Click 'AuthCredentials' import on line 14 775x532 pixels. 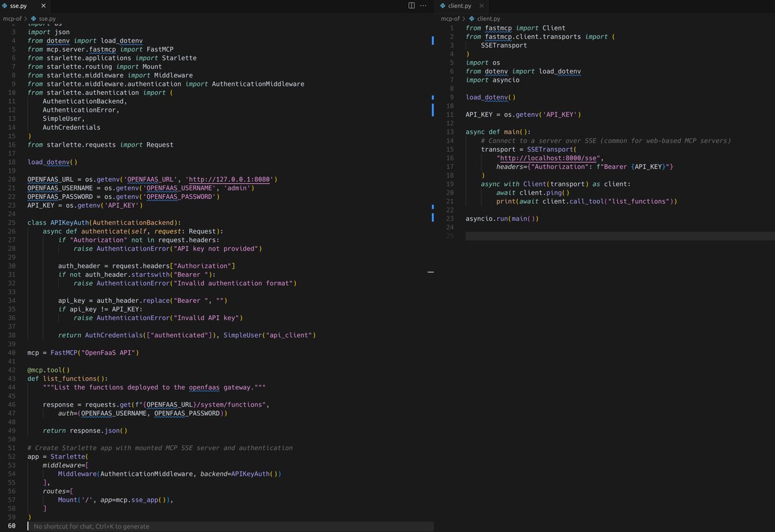point(72,127)
